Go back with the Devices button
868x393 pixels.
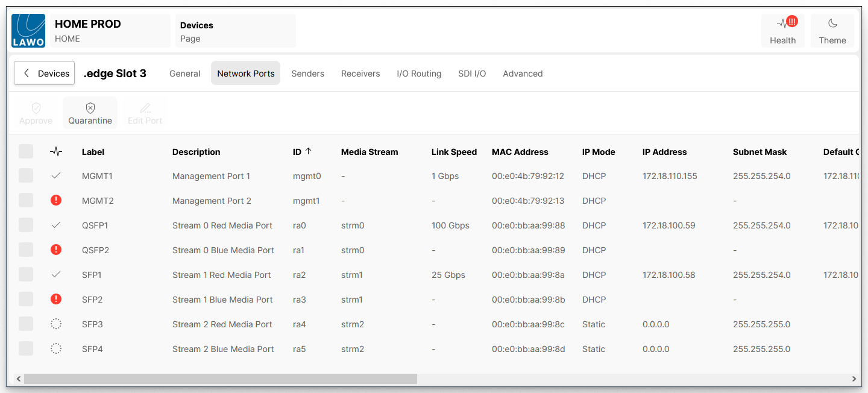(x=45, y=73)
